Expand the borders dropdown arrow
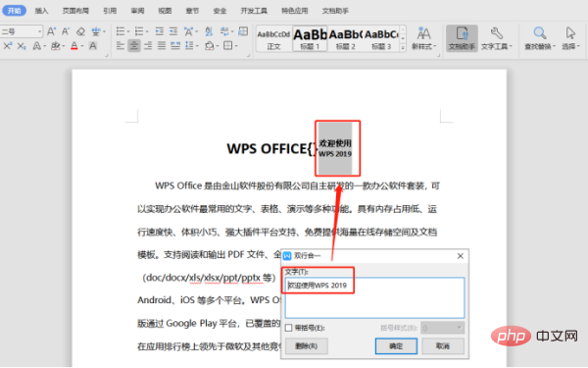Viewport: 588px width, 368px height. pyautogui.click(x=236, y=46)
